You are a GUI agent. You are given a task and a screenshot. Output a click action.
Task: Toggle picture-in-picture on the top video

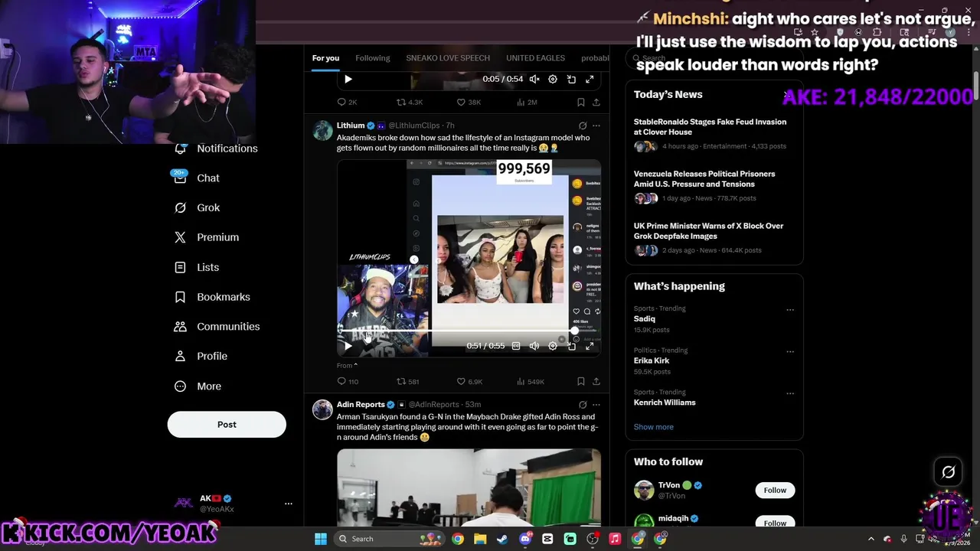pyautogui.click(x=571, y=79)
